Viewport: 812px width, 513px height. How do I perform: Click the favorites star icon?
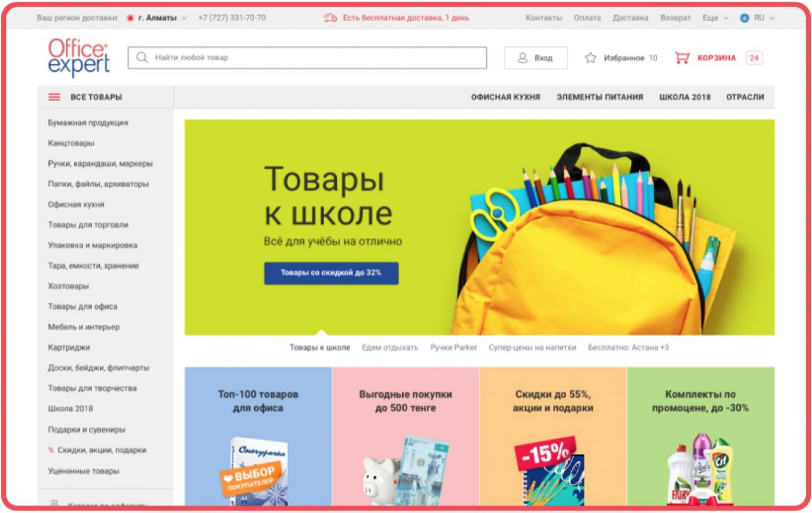(x=590, y=58)
